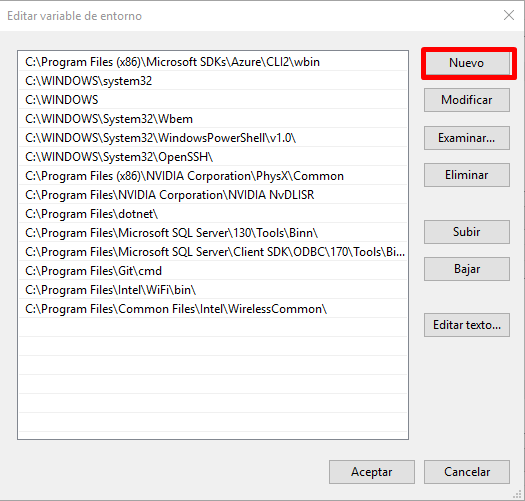Dismiss the dialog with Cancelar
This screenshot has width=525, height=501.
pos(467,472)
